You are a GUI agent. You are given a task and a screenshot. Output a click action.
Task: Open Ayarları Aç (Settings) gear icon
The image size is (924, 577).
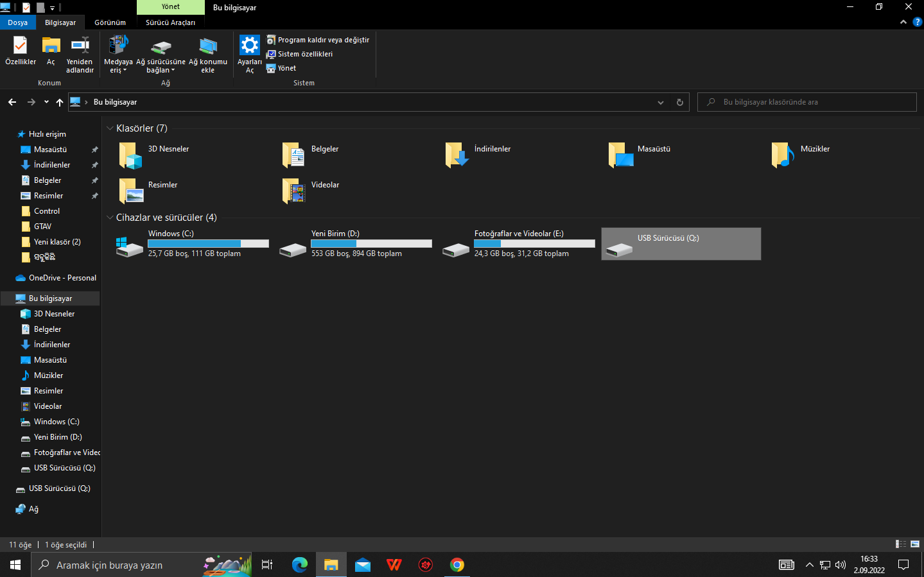250,55
